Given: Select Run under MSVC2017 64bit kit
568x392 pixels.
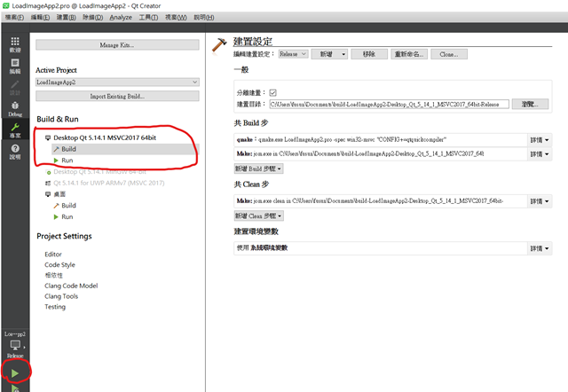Looking at the screenshot, I should coord(67,161).
